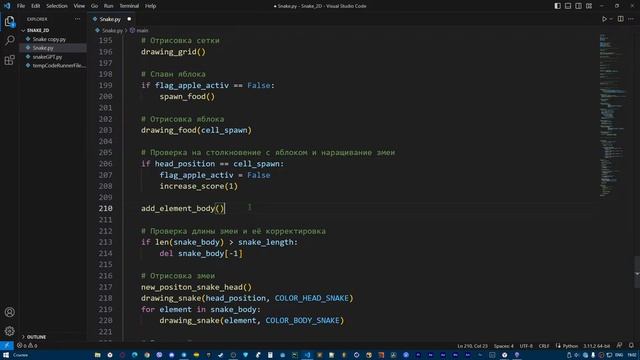This screenshot has height=360, width=640.
Task: Change Spaces: 4 indentation setting
Action: click(504, 345)
